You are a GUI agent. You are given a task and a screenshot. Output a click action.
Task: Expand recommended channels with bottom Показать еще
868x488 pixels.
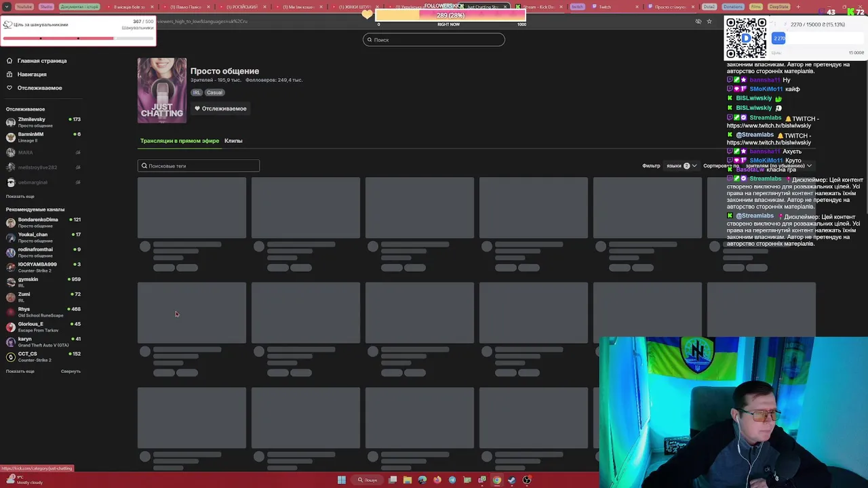(x=20, y=371)
